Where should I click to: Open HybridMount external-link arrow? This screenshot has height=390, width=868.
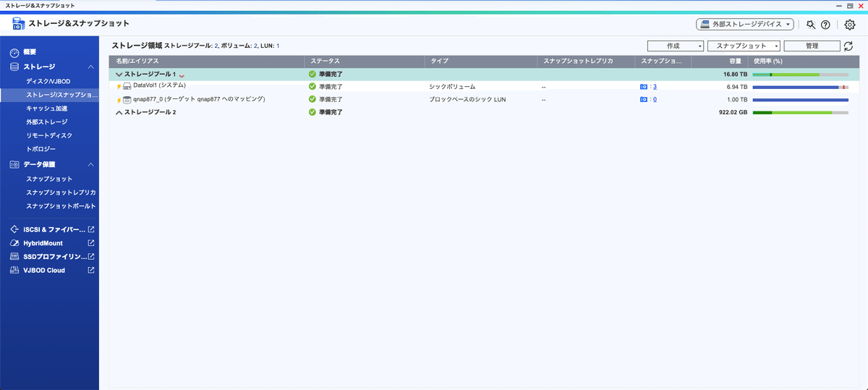[x=91, y=243]
